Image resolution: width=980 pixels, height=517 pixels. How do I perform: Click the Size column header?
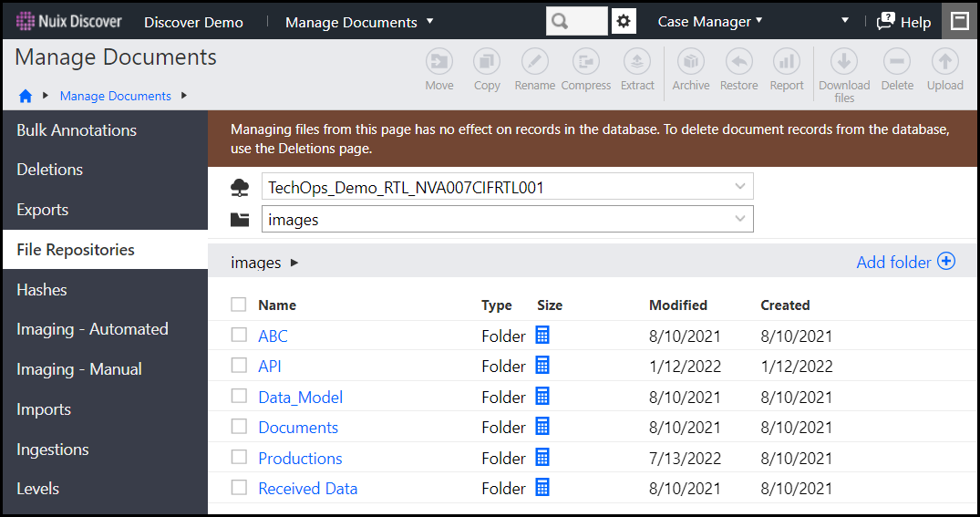[550, 305]
